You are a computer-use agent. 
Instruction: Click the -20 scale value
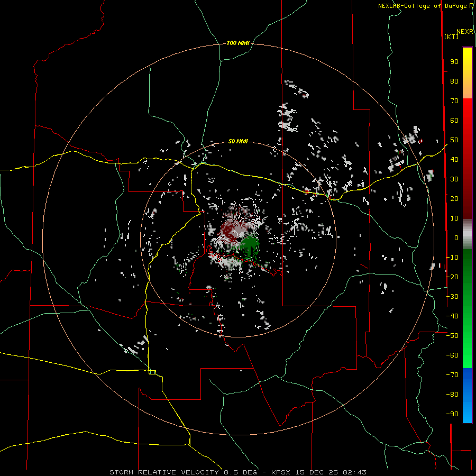pyautogui.click(x=452, y=277)
